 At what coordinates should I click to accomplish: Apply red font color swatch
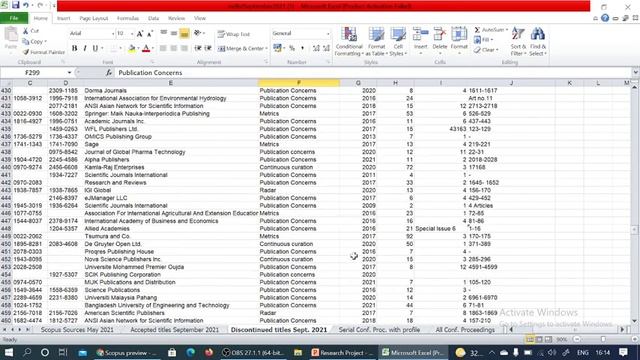pos(146,49)
